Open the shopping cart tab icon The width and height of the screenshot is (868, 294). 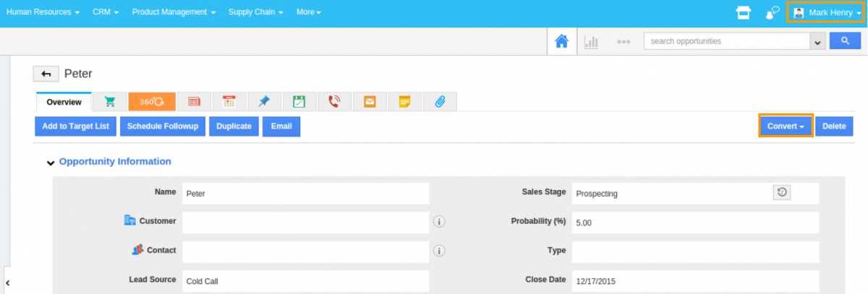click(110, 102)
